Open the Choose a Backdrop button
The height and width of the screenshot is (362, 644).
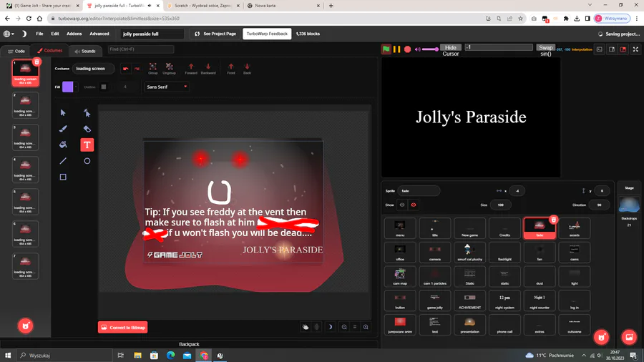pyautogui.click(x=629, y=338)
